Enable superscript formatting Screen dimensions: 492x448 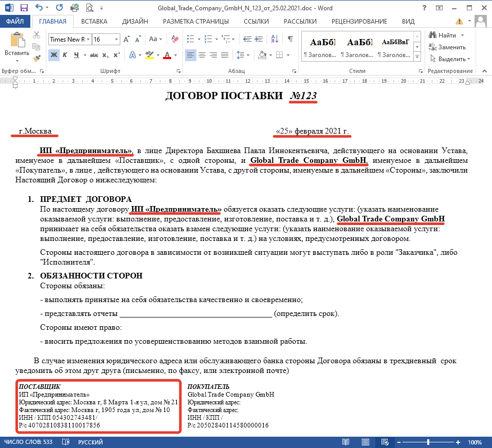tap(116, 54)
